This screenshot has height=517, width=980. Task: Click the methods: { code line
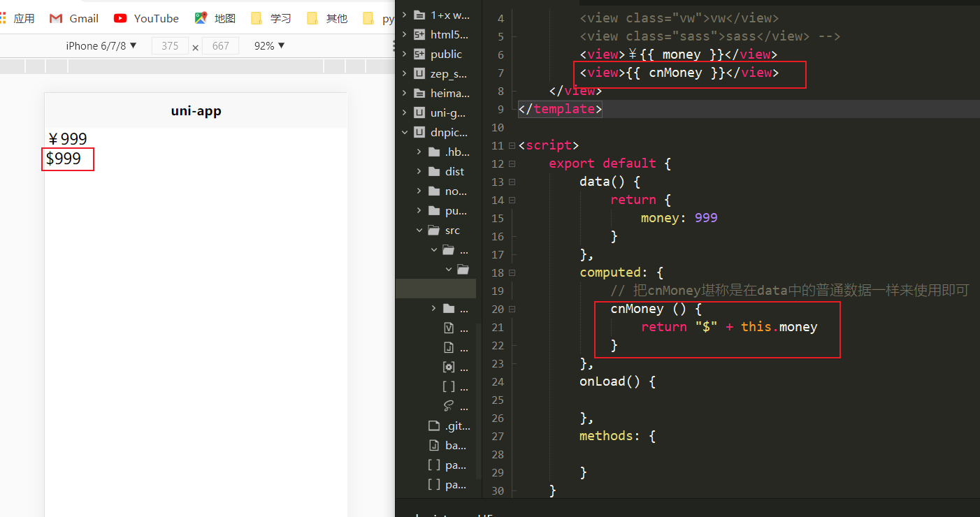pyautogui.click(x=617, y=436)
